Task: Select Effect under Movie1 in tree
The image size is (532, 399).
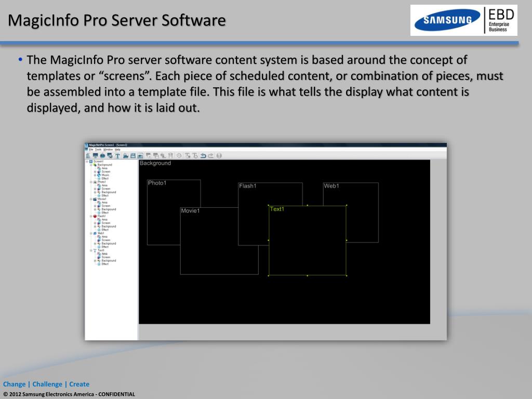Action: (x=105, y=212)
